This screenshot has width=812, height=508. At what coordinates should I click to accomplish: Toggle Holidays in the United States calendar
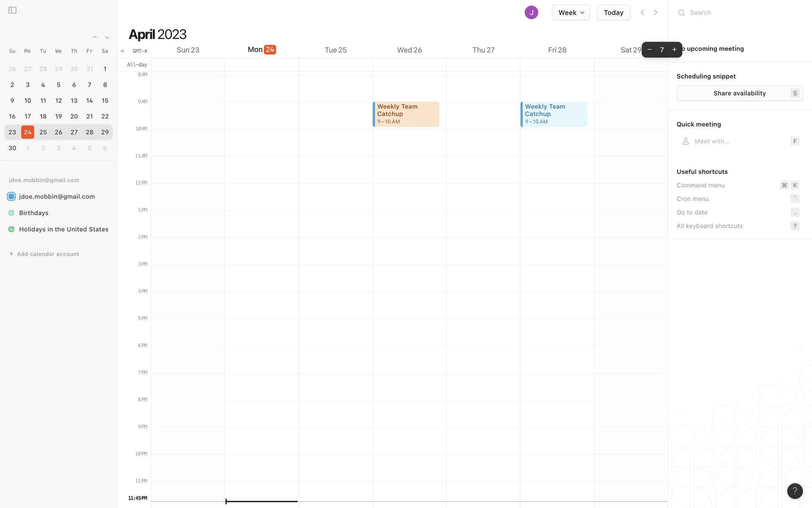11,229
